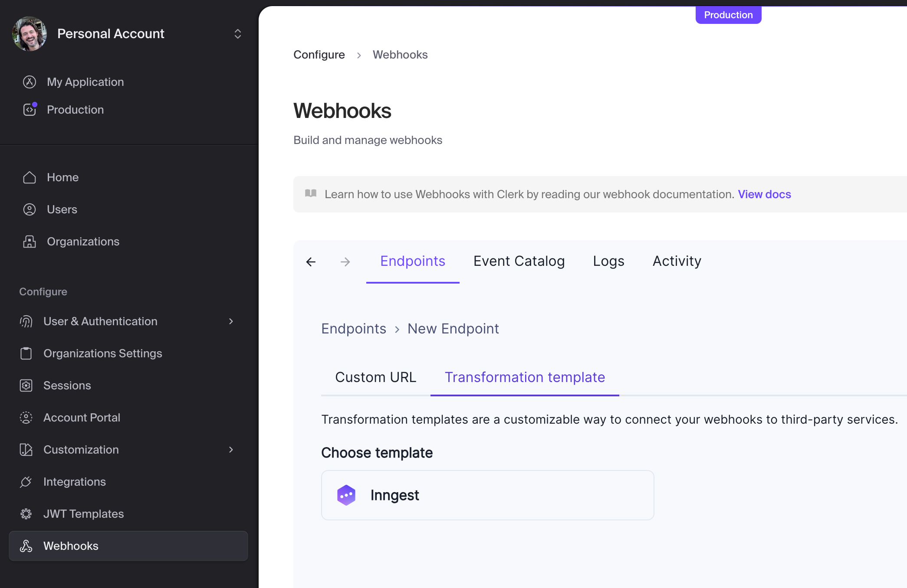907x588 pixels.
Task: Click the back arrow above Endpoints
Action: (311, 261)
